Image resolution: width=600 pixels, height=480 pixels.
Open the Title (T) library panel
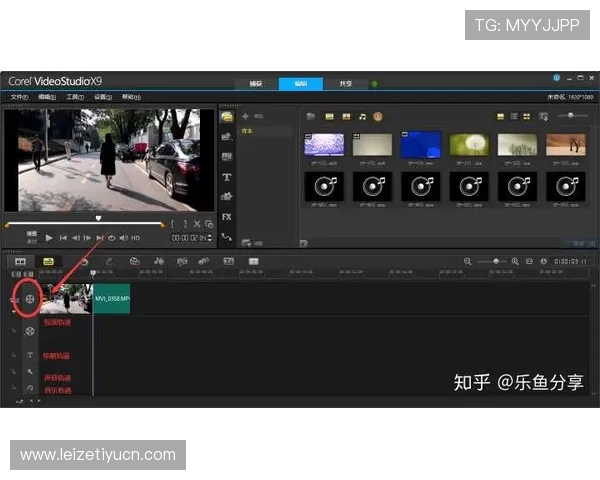coord(227,176)
